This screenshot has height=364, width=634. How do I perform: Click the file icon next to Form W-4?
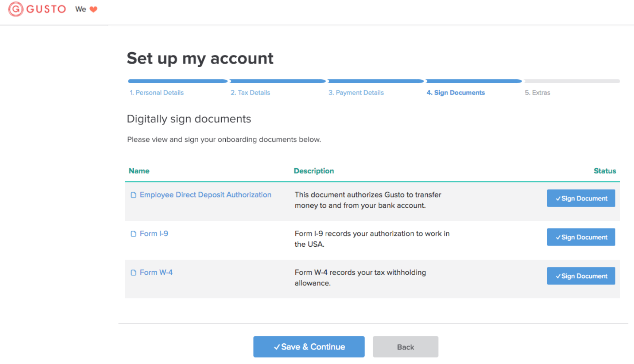coord(133,272)
